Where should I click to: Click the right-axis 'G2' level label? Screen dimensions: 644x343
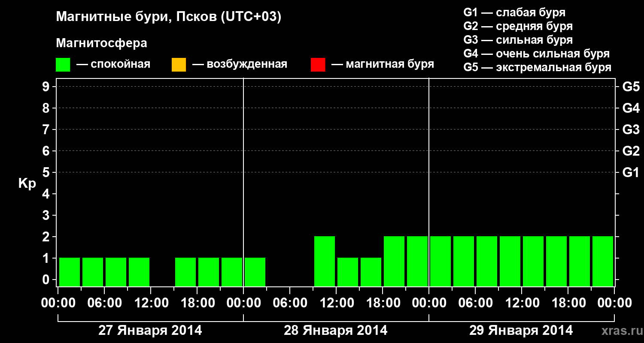coord(631,151)
